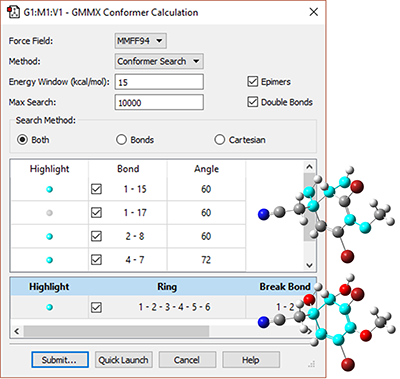Click highlight dot for bond 4 - 7
This screenshot has height=379, width=400.
[x=49, y=260]
